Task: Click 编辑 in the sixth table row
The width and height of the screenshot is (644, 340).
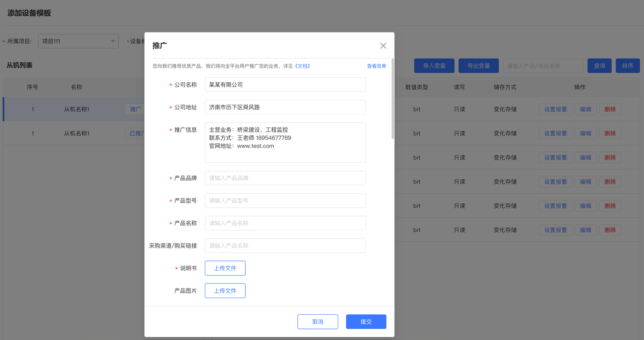Action: (586, 230)
